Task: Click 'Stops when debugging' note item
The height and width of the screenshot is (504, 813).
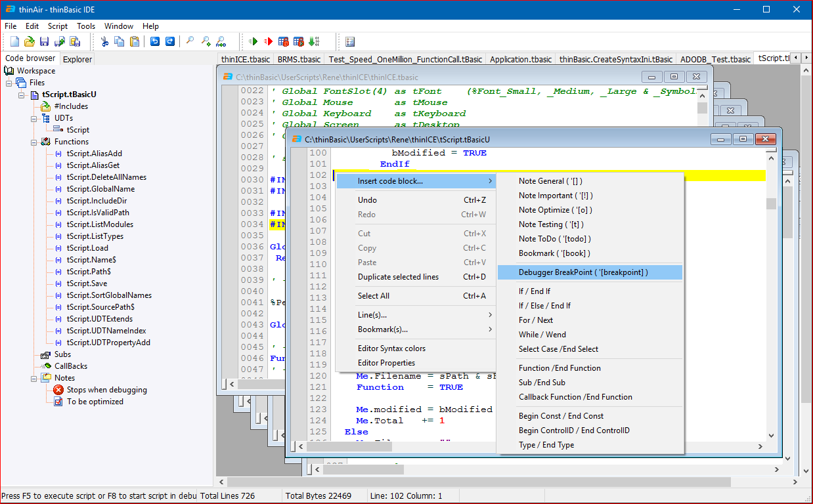Action: tap(106, 390)
